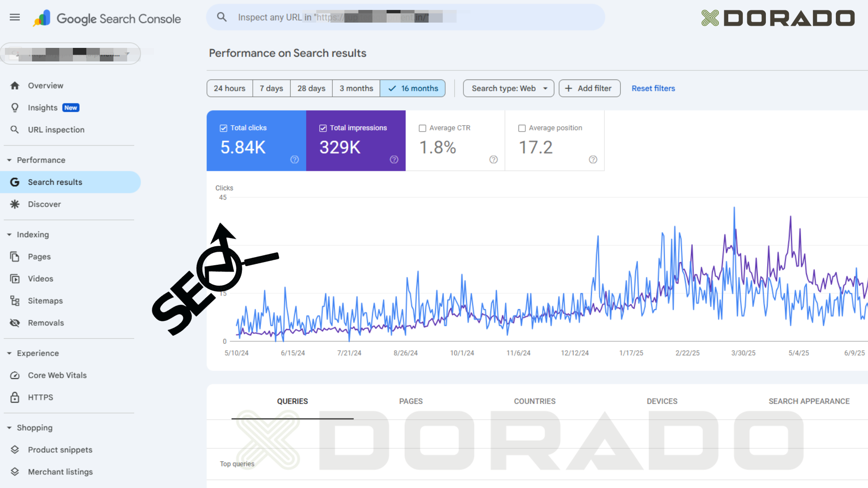
Task: Enable the Average CTR checkbox
Action: (422, 128)
